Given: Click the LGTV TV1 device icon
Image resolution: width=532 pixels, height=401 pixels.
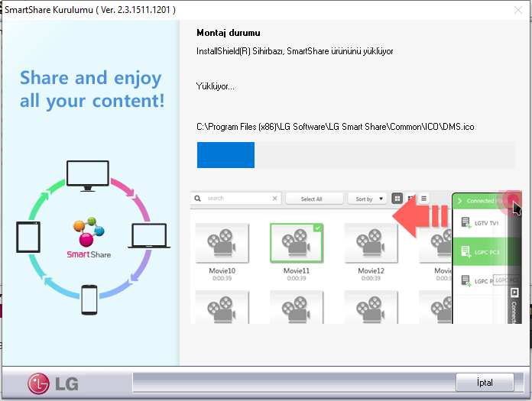Looking at the screenshot, I should click(x=465, y=223).
